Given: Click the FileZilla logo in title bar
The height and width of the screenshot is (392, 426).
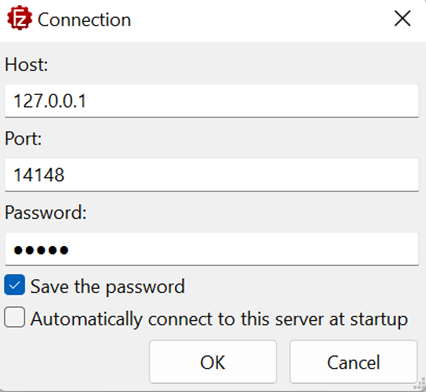Looking at the screenshot, I should [20, 18].
